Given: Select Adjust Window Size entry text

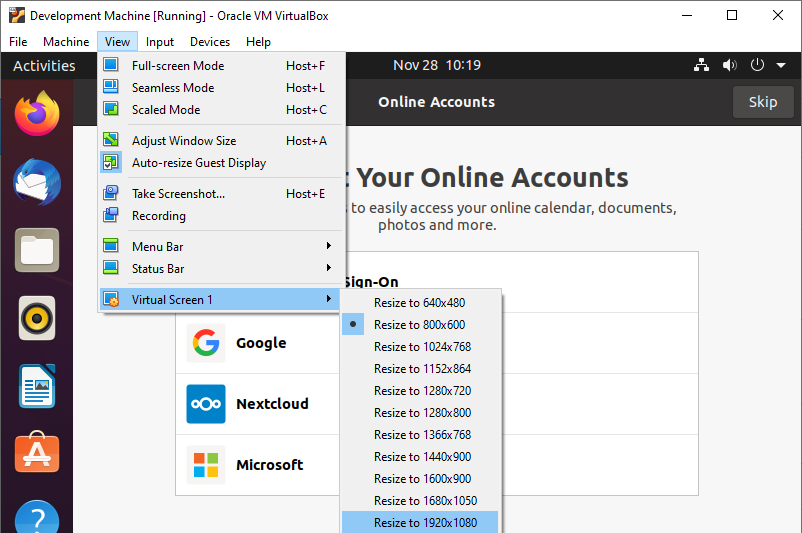Looking at the screenshot, I should (184, 140).
